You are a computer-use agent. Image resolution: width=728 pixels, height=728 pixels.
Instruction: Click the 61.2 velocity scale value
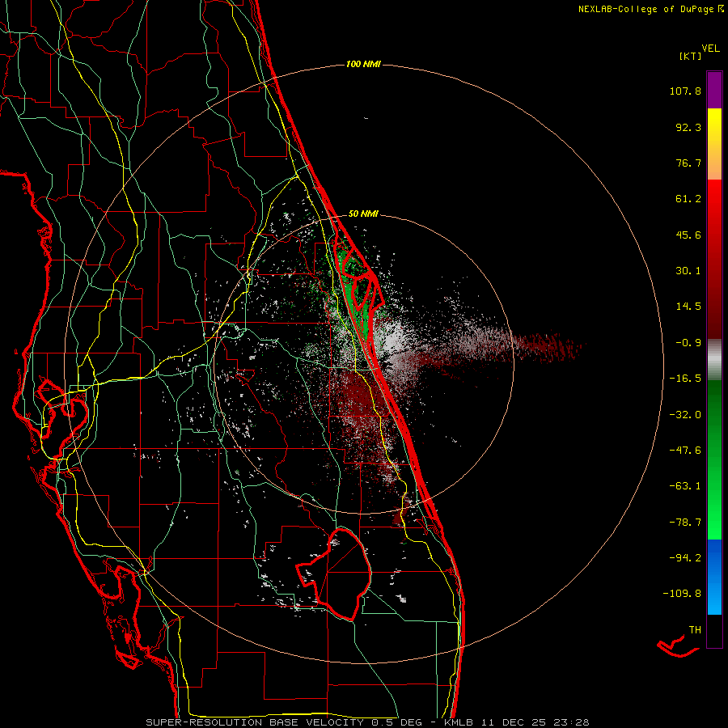[688, 199]
